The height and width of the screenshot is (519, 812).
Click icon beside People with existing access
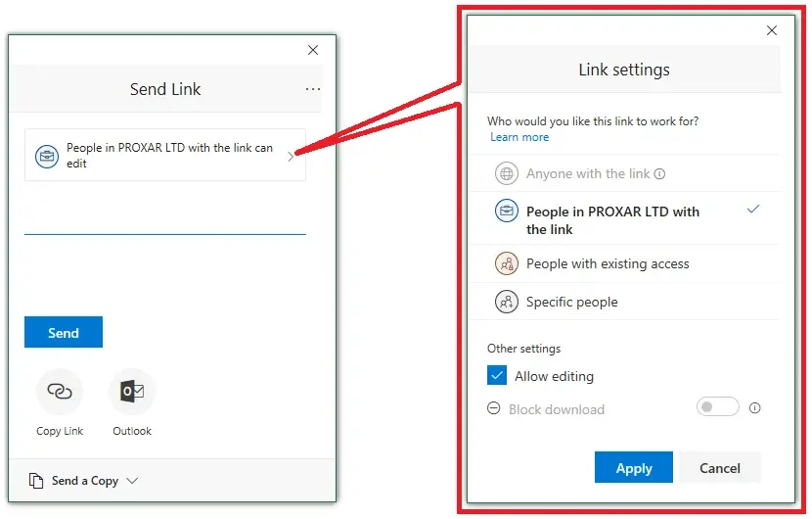coord(507,263)
